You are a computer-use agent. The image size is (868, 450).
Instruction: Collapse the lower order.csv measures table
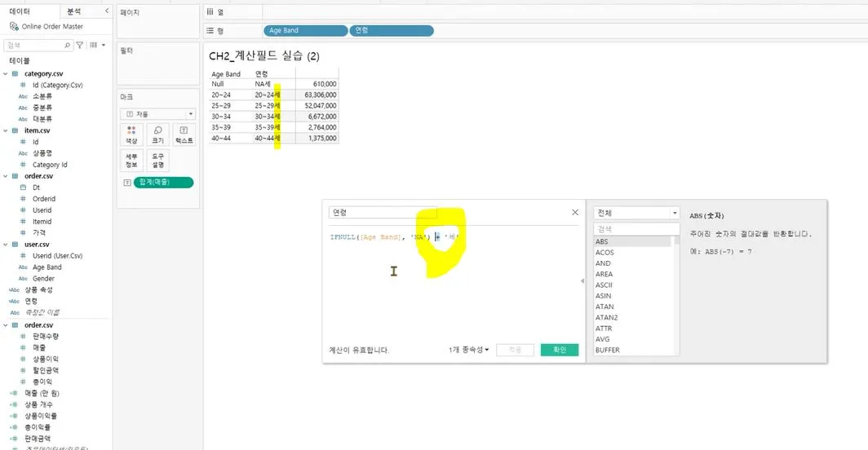click(x=6, y=325)
